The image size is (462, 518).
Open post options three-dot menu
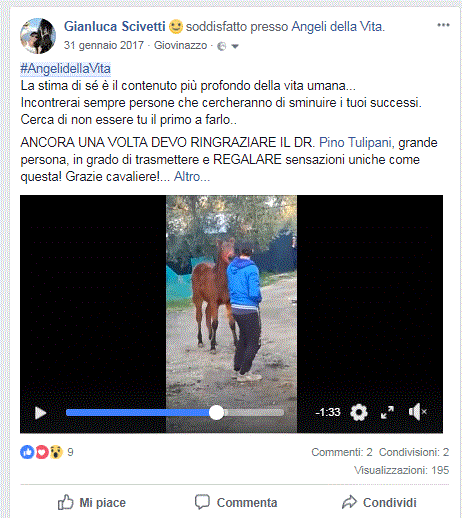pos(443,25)
